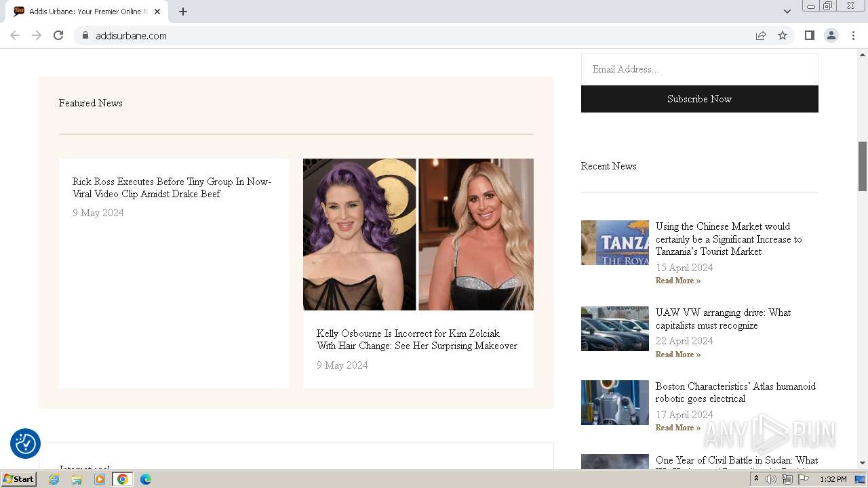Open the Windows Start menu
The height and width of the screenshot is (488, 868).
(18, 479)
